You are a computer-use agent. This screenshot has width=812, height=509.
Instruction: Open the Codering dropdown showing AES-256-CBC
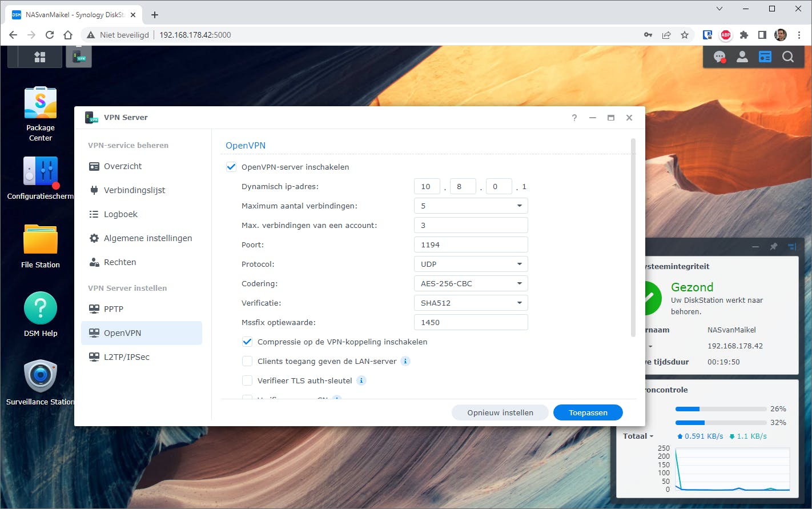click(471, 283)
